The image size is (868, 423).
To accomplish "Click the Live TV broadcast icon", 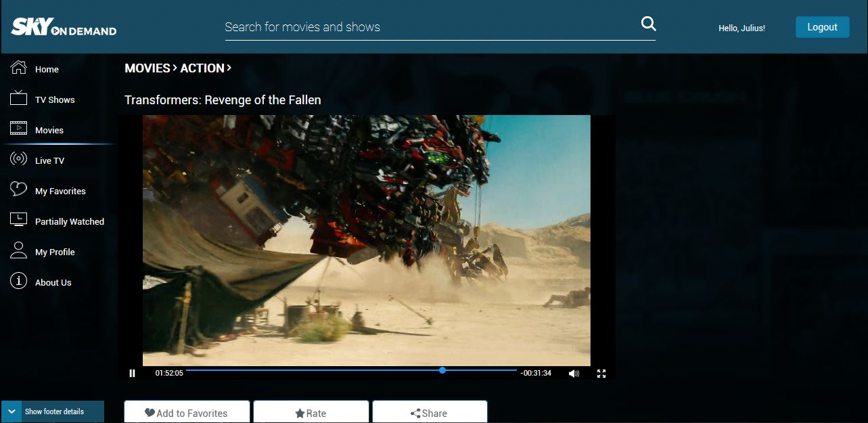I will [18, 159].
